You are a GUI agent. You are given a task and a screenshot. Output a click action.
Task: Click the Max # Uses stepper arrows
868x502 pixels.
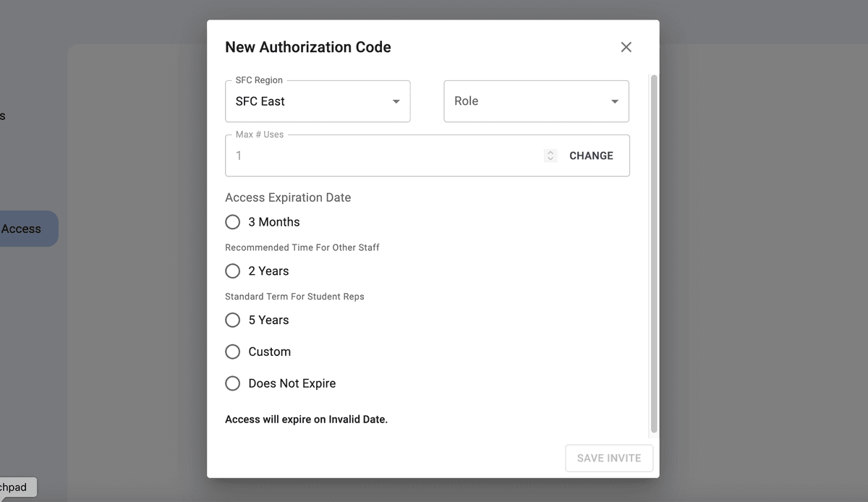(550, 156)
